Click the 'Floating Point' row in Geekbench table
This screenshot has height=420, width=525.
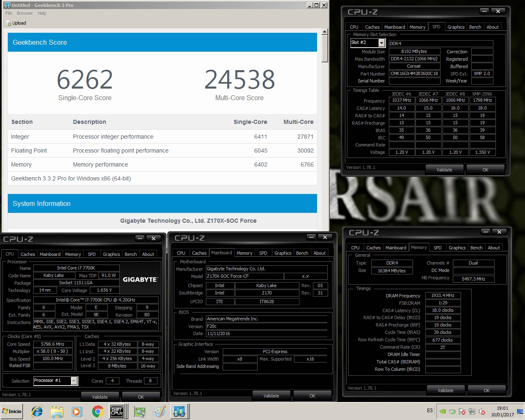(x=162, y=151)
